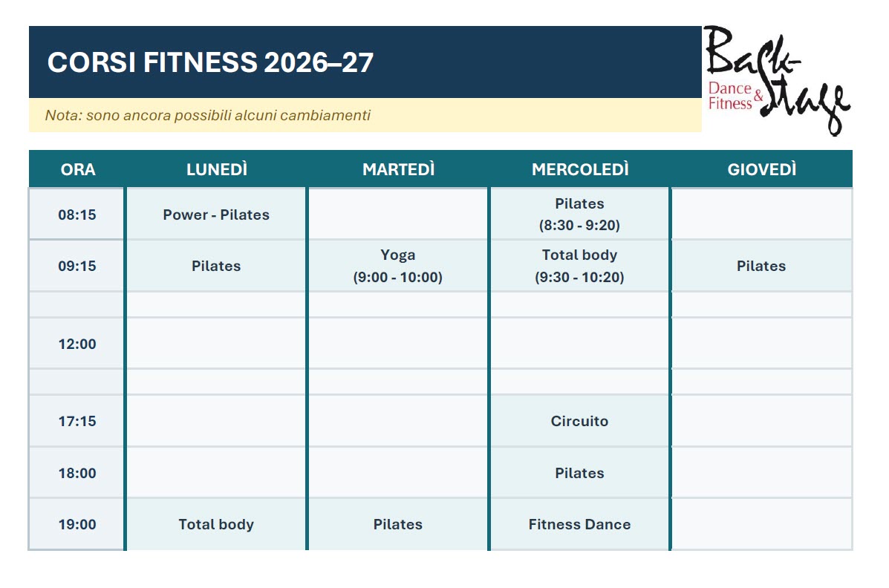Click the Total body (9:30 - 10:20) cell
889x588 pixels.
click(579, 266)
